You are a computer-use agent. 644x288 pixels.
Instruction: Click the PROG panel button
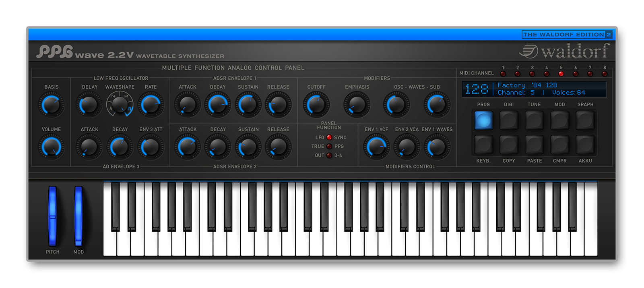point(483,120)
